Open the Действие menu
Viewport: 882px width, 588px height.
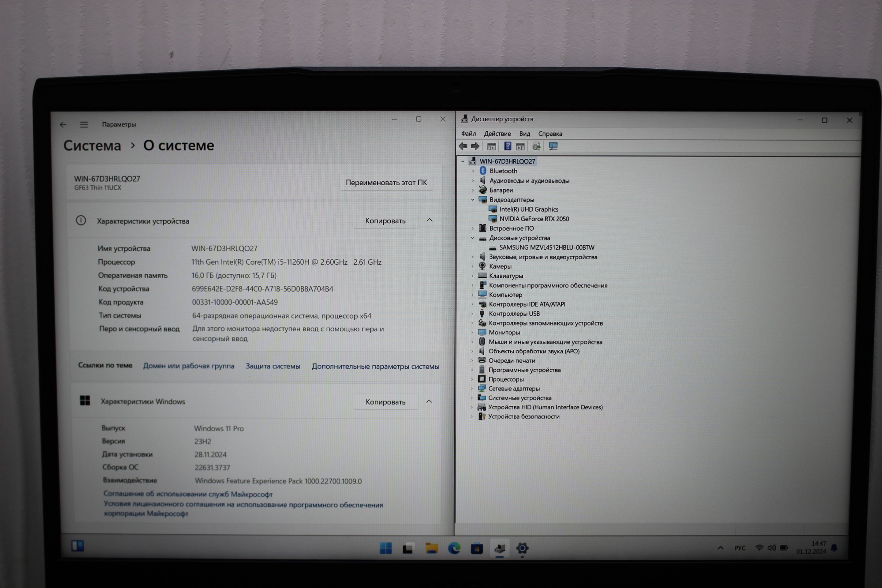click(x=497, y=134)
